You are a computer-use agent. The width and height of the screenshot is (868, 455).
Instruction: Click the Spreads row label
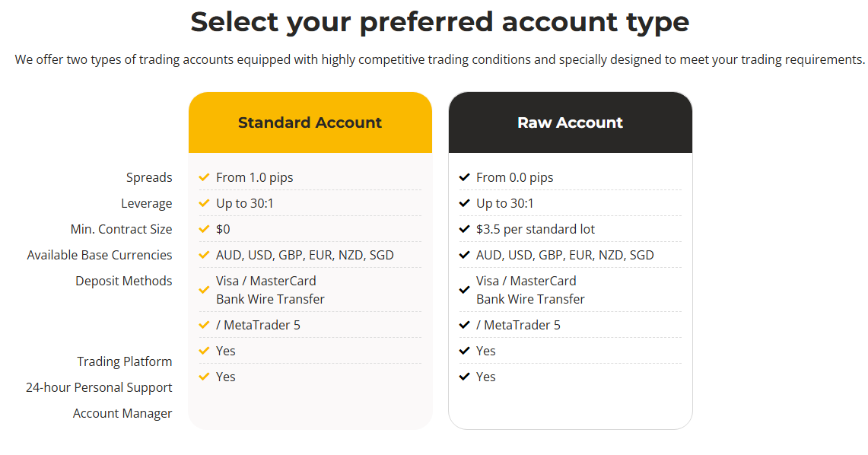click(x=149, y=178)
